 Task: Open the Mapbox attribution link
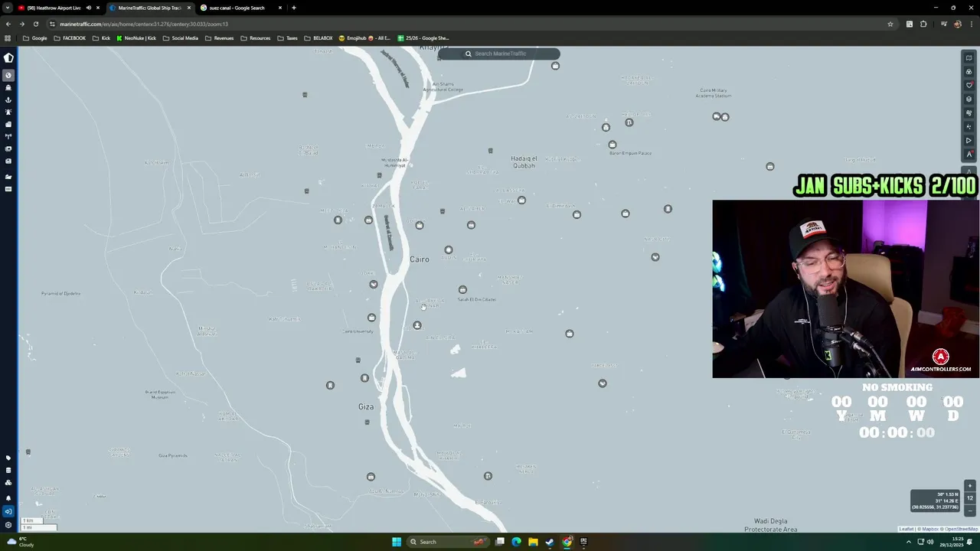(930, 529)
